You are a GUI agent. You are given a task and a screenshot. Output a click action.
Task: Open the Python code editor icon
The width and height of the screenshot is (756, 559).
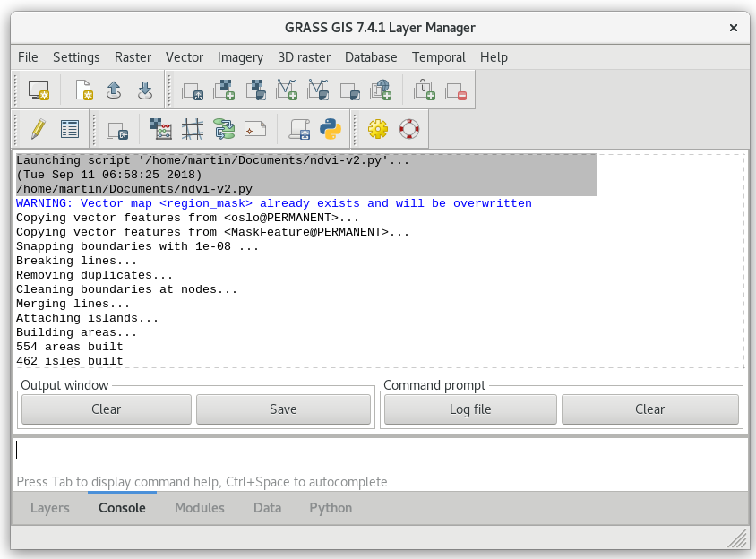tap(331, 129)
